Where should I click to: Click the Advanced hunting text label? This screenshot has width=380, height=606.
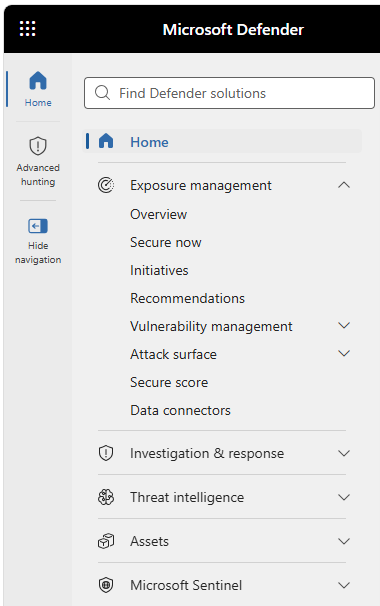38,175
